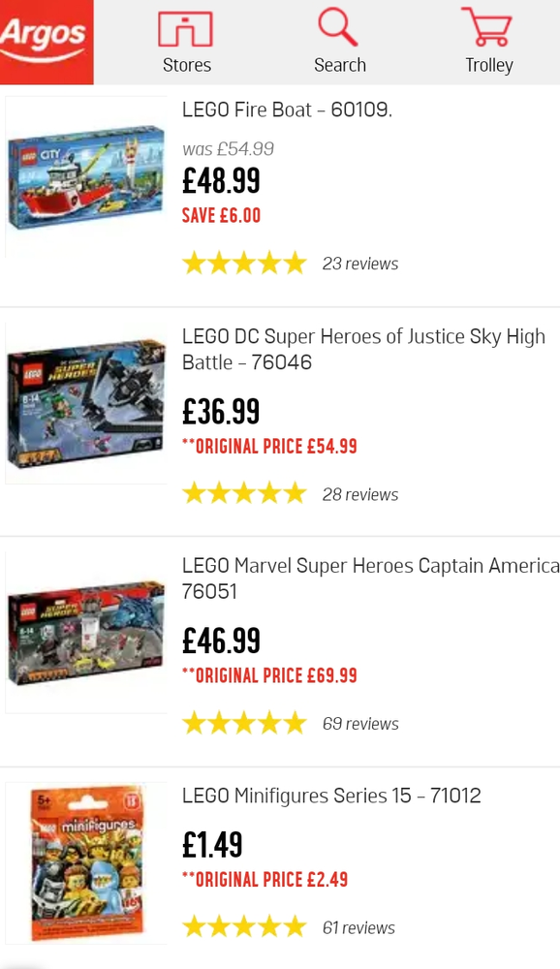560x969 pixels.
Task: Click the five-star rating for Fire Boat
Action: (x=244, y=262)
